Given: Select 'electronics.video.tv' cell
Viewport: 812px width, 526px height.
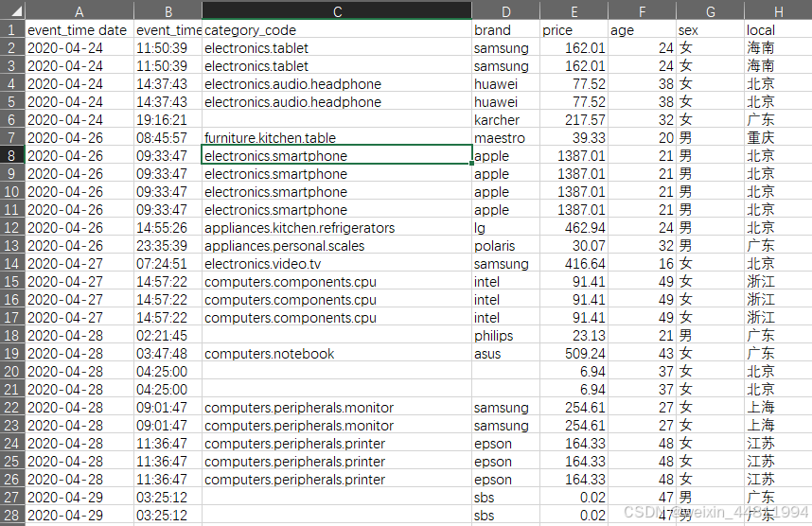Looking at the screenshot, I should (337, 264).
